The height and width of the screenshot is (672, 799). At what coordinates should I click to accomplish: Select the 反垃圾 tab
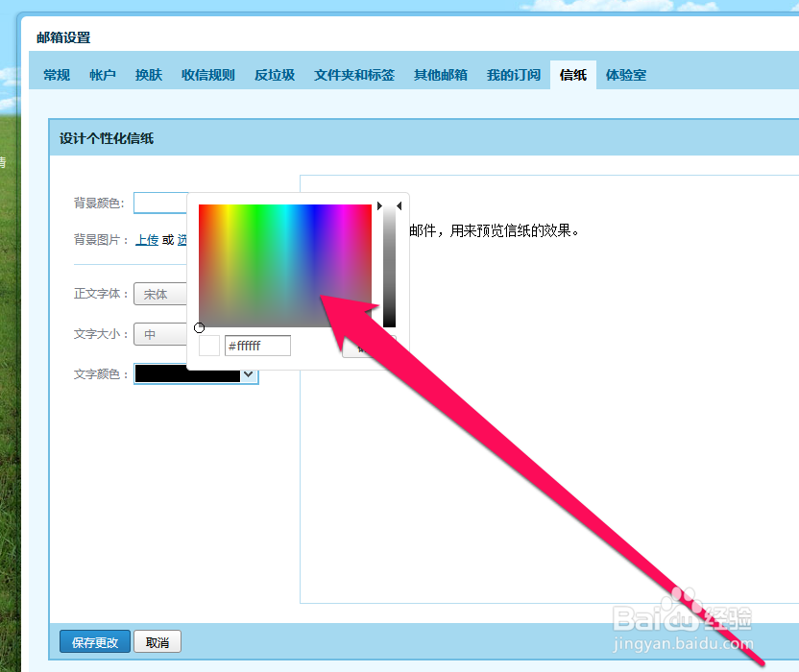pyautogui.click(x=275, y=76)
